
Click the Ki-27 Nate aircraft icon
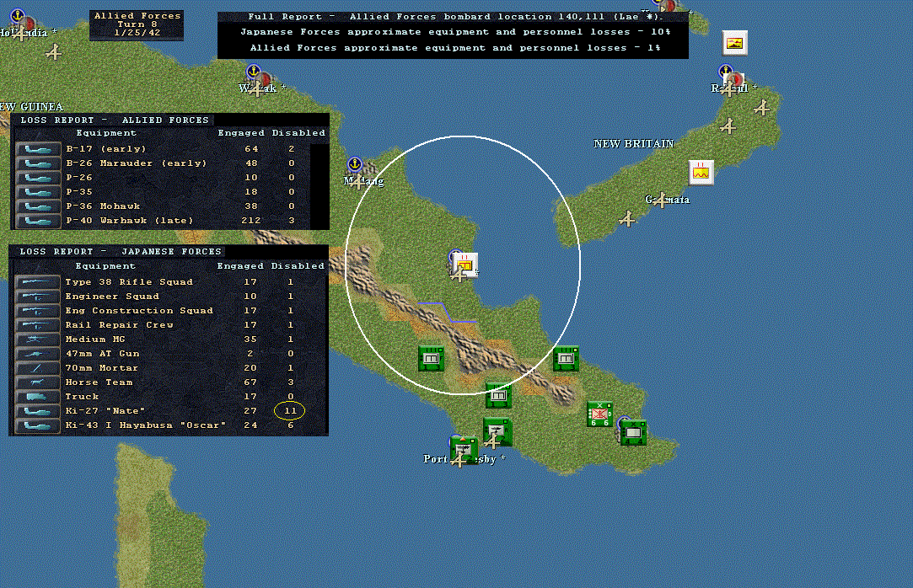[37, 411]
